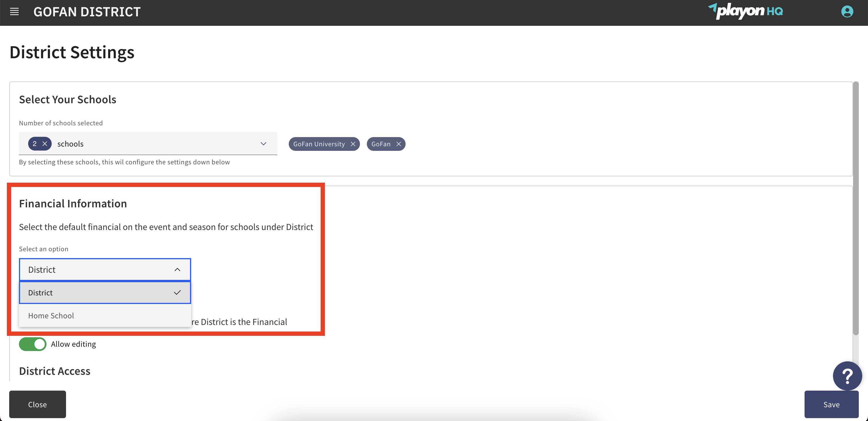Click the page vertical scrollbar

[x=856, y=208]
